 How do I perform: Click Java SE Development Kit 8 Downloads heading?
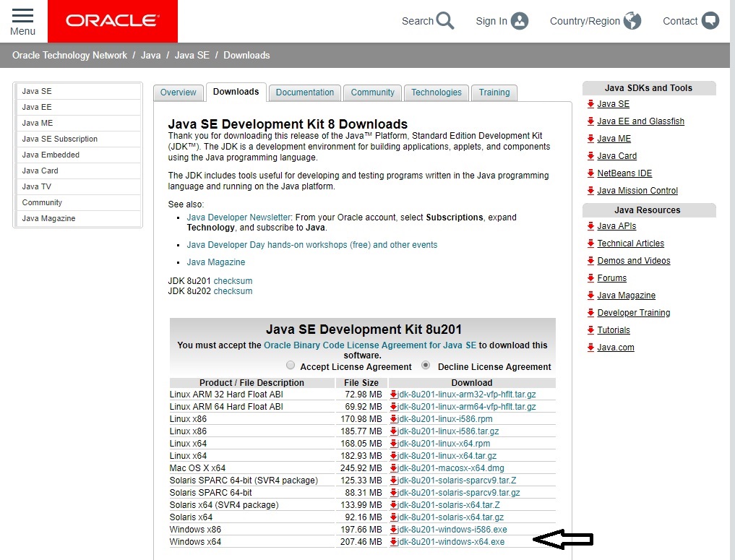[x=288, y=124]
